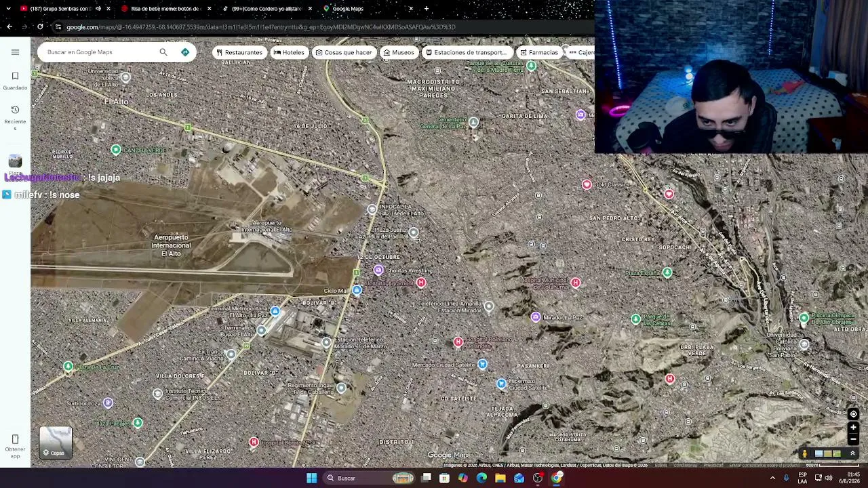Open the volume control in system tray
The image size is (868, 488).
click(x=829, y=478)
